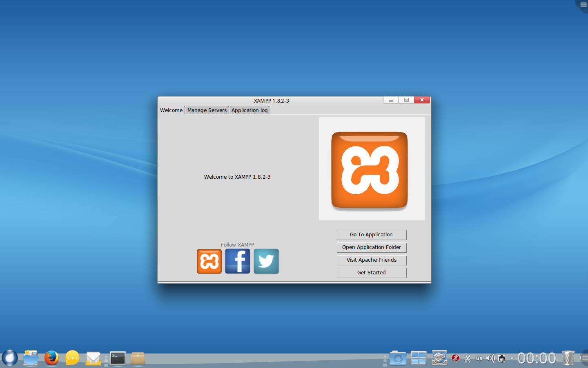Open the downloads folder icon in the panel

(x=397, y=358)
